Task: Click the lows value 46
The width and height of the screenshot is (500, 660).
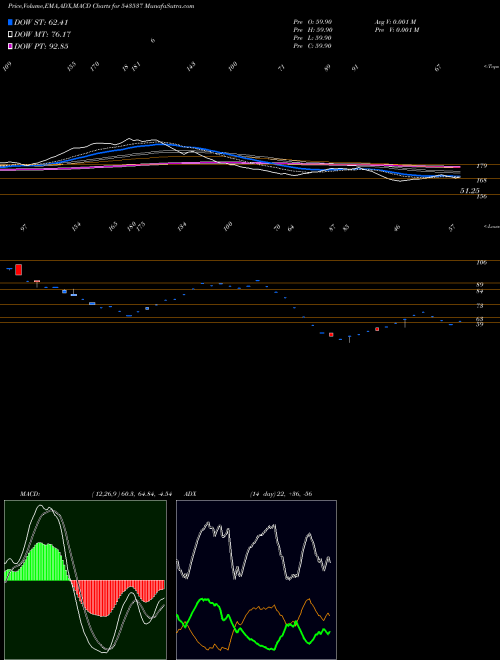Action: pyautogui.click(x=397, y=228)
